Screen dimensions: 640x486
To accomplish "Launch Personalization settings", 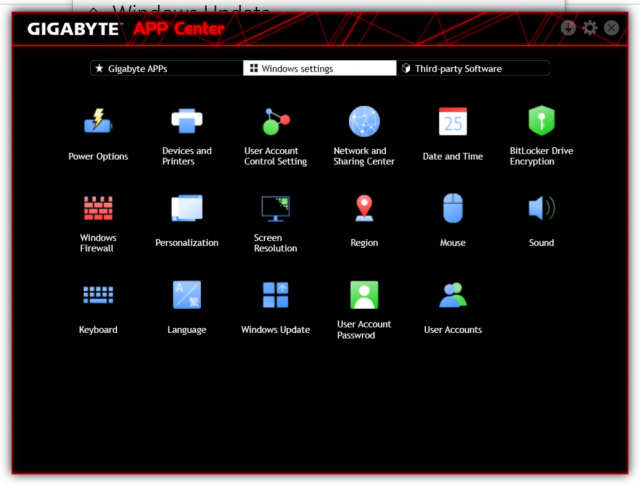I will click(x=187, y=208).
